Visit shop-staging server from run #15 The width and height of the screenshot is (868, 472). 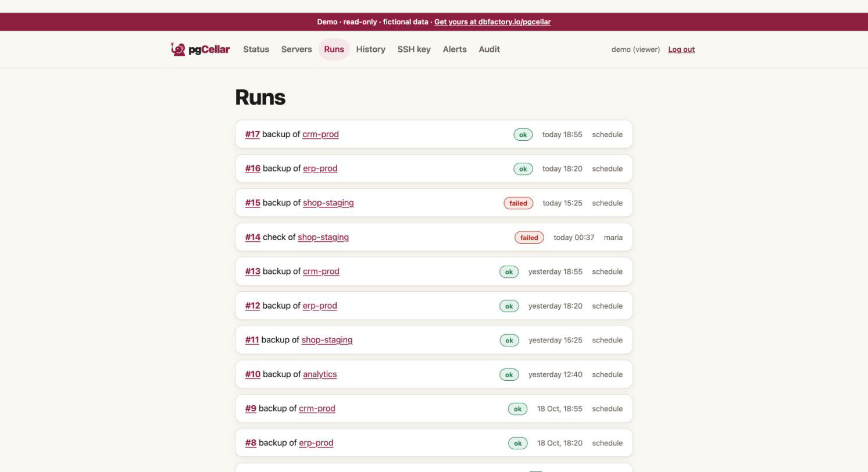(x=328, y=203)
